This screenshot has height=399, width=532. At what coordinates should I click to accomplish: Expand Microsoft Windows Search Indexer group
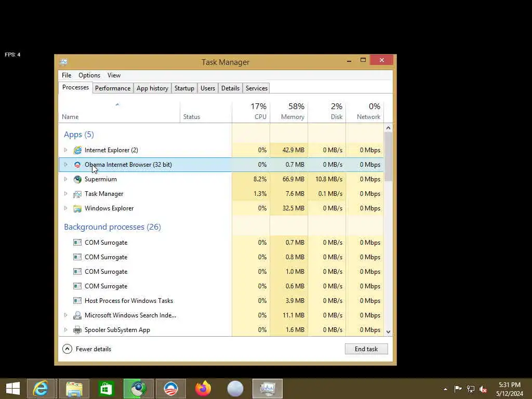tap(66, 315)
